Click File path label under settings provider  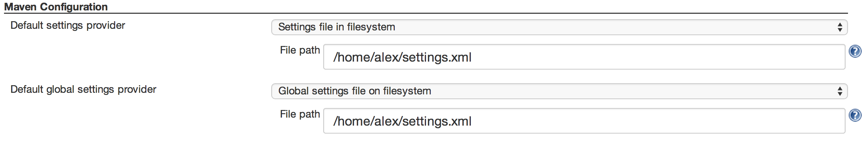tap(300, 50)
